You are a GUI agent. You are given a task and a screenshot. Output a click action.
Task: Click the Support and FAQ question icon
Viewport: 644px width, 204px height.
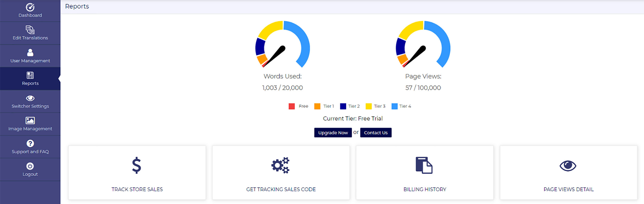[x=30, y=143]
